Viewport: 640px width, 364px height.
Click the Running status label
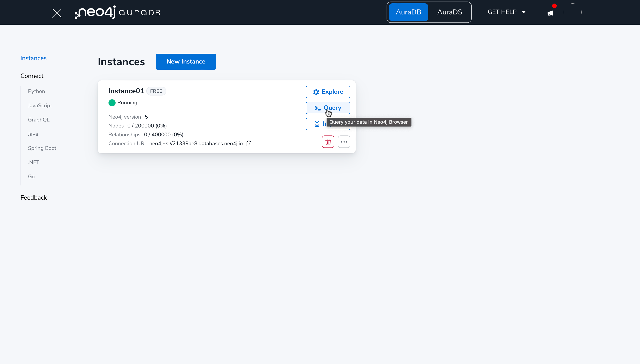pos(127,103)
